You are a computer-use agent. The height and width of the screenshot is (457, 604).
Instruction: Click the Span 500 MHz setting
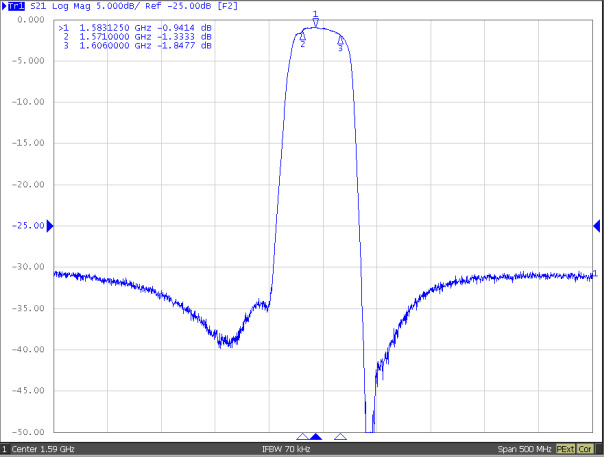tap(522, 449)
